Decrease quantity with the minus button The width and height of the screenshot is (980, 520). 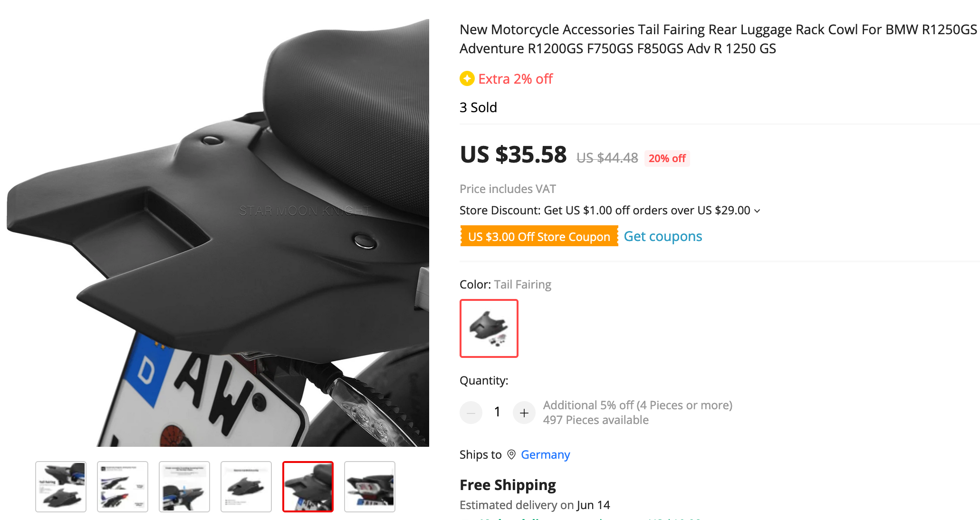point(471,413)
